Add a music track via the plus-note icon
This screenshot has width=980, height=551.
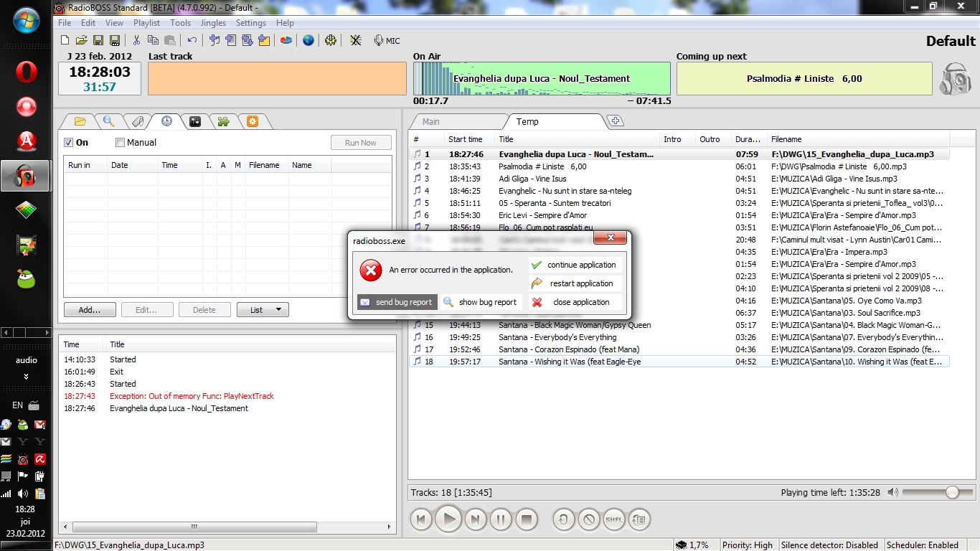tap(214, 40)
